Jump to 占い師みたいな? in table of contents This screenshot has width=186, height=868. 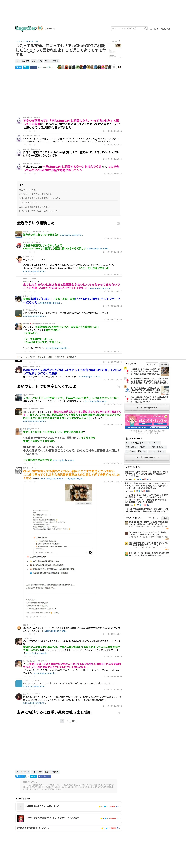click(29, 203)
